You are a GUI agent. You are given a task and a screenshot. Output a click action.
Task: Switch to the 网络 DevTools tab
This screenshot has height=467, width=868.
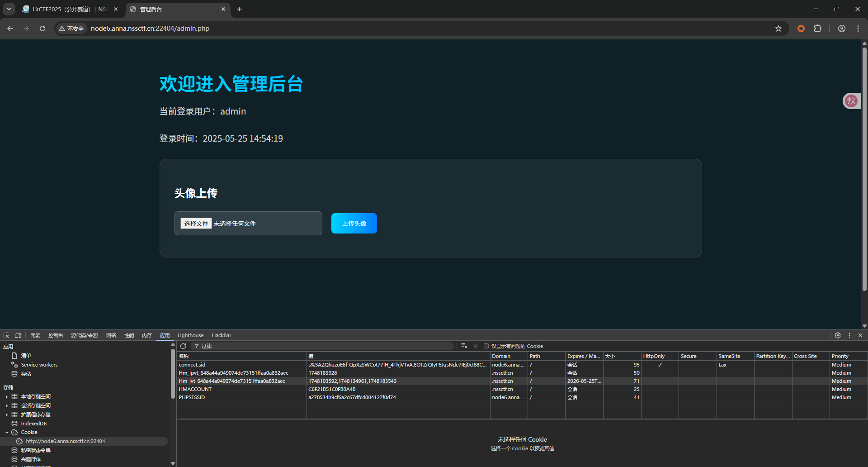point(111,335)
